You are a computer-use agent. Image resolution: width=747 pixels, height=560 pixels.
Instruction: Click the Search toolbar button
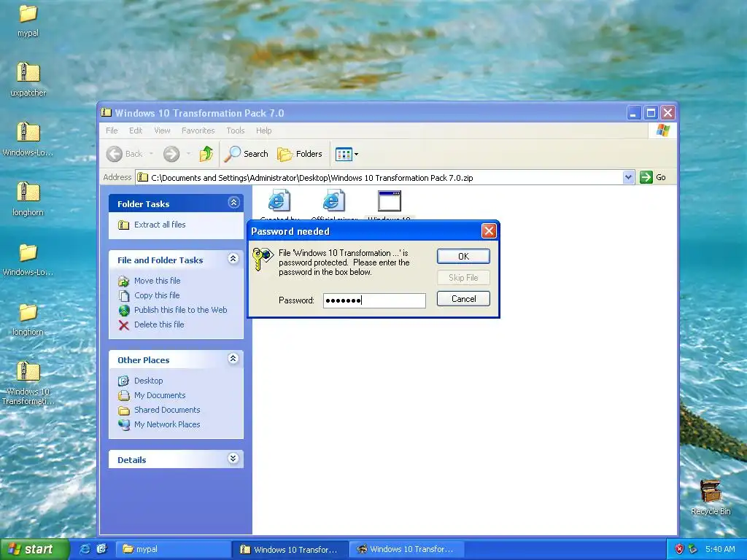[x=247, y=154]
